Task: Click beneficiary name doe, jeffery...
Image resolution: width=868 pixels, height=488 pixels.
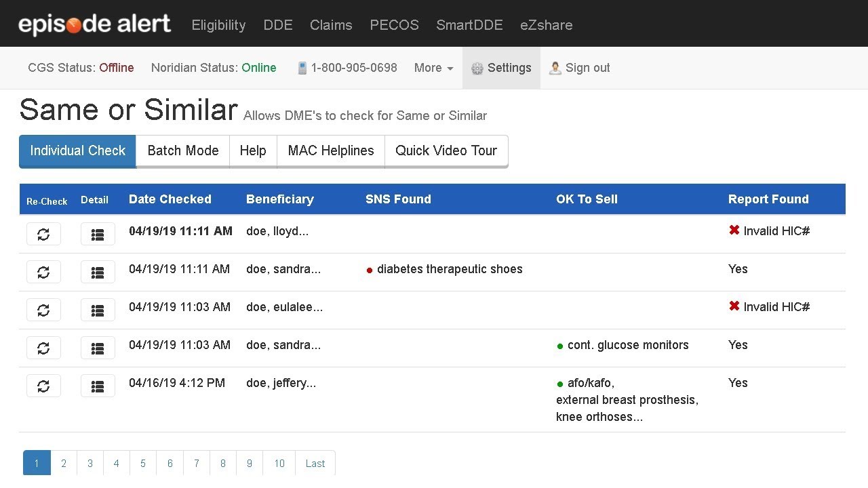Action: (281, 383)
